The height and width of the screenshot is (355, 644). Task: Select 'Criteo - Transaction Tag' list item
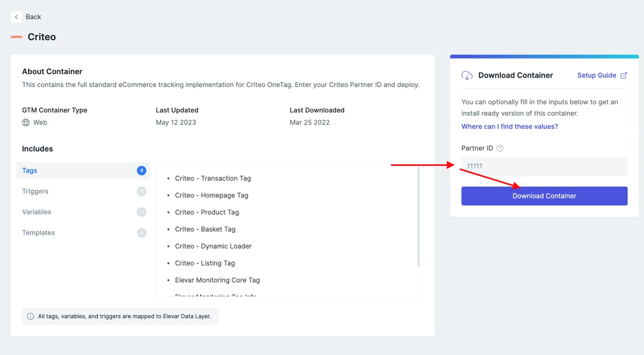[213, 178]
